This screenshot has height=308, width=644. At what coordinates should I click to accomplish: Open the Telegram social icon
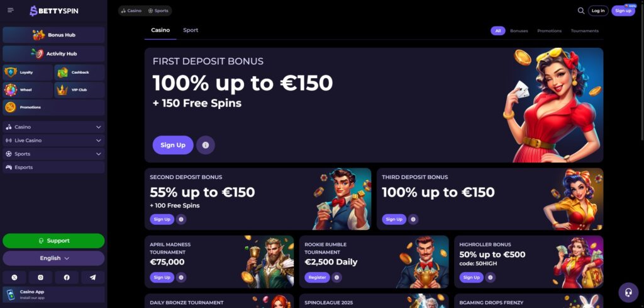[x=93, y=278]
